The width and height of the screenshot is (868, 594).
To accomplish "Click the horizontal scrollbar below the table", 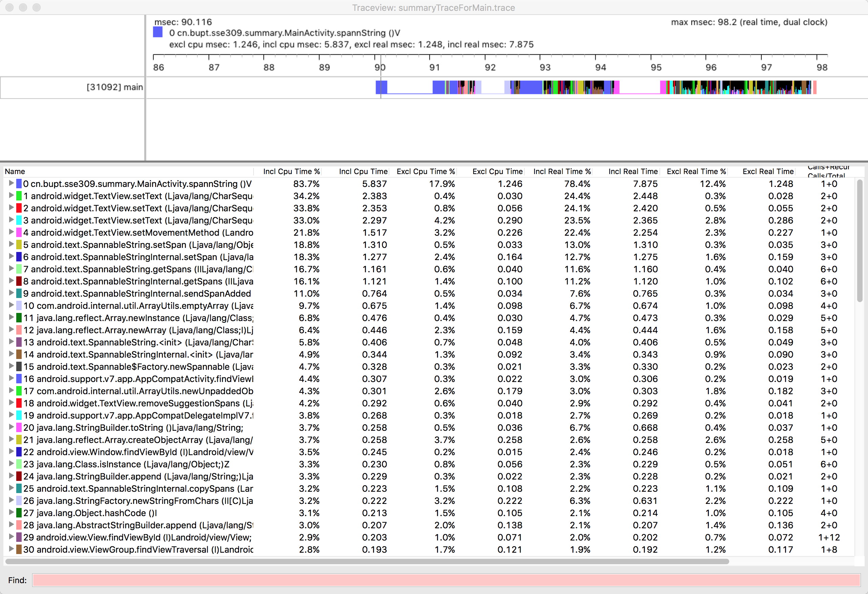I will [367, 561].
